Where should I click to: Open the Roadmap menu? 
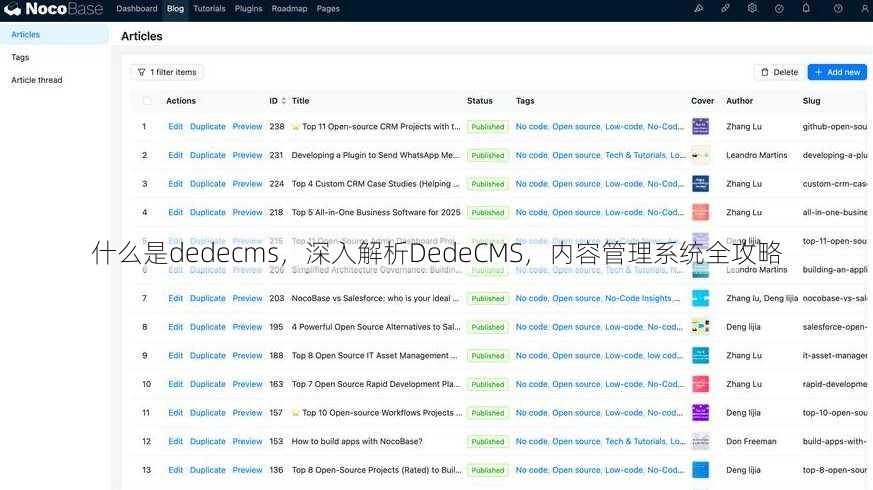[x=289, y=8]
